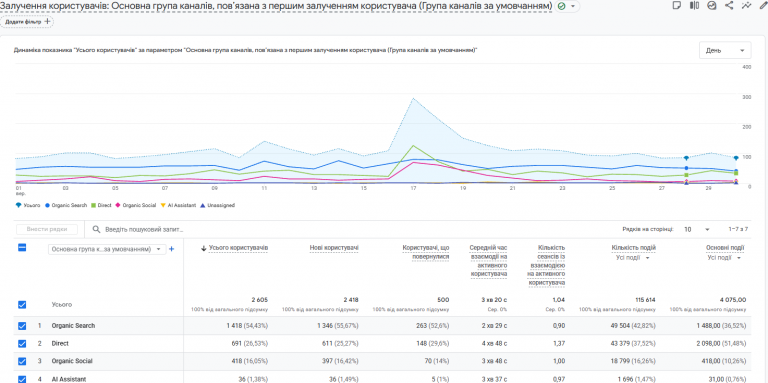The height and width of the screenshot is (383, 768).
Task: Click the pink Organic Social legend diamond
Action: pos(118,205)
